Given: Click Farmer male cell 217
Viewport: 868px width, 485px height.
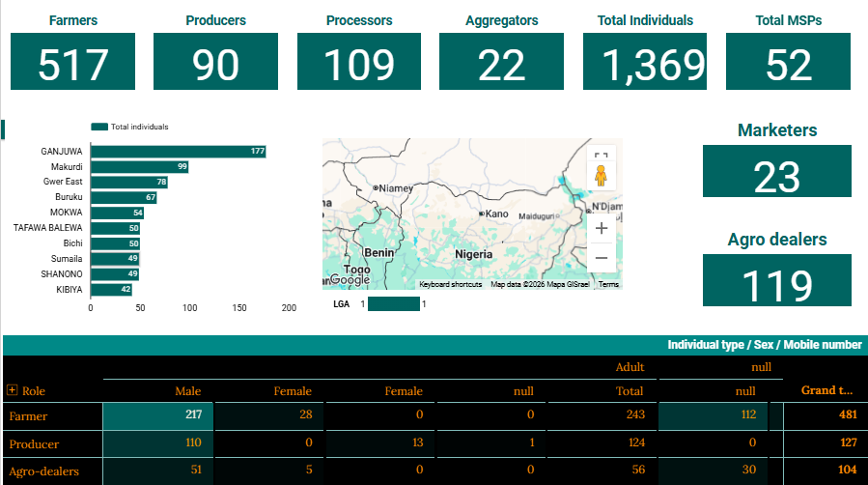Looking at the screenshot, I should click(x=158, y=416).
